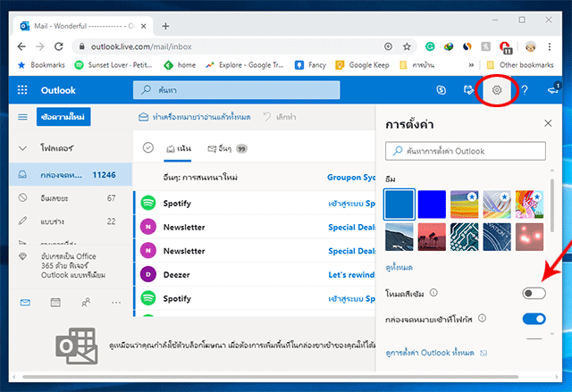Choose the palm trees sunset theme
The image size is (572, 392).
click(432, 238)
